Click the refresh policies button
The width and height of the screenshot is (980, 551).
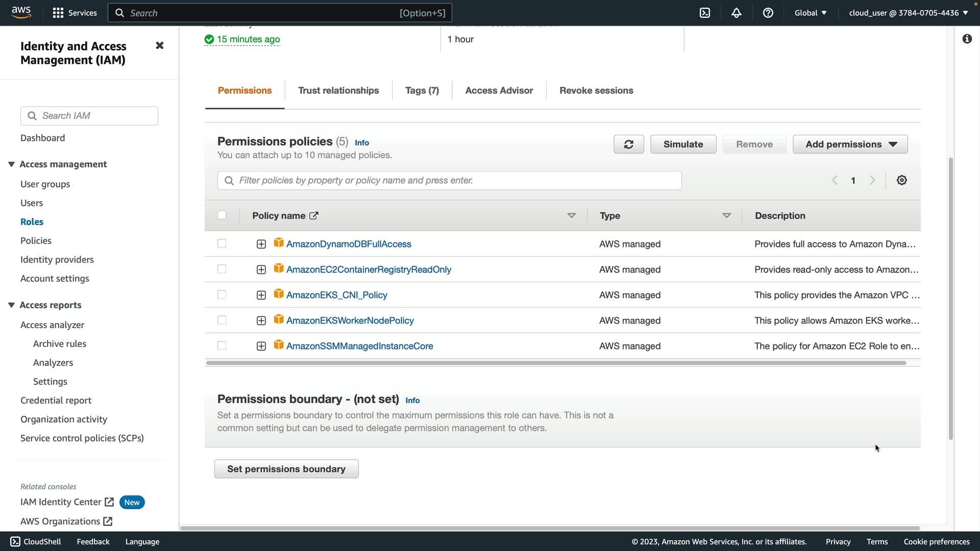tap(628, 144)
